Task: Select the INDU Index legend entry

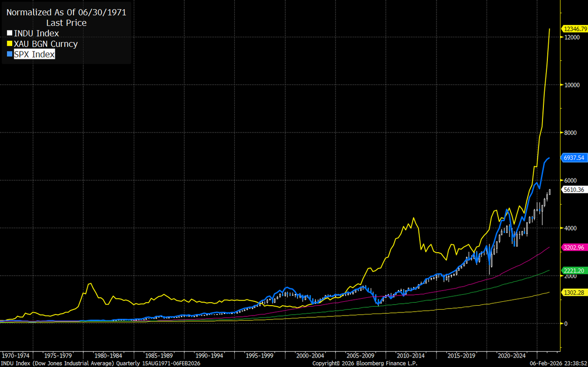Action: pos(36,34)
